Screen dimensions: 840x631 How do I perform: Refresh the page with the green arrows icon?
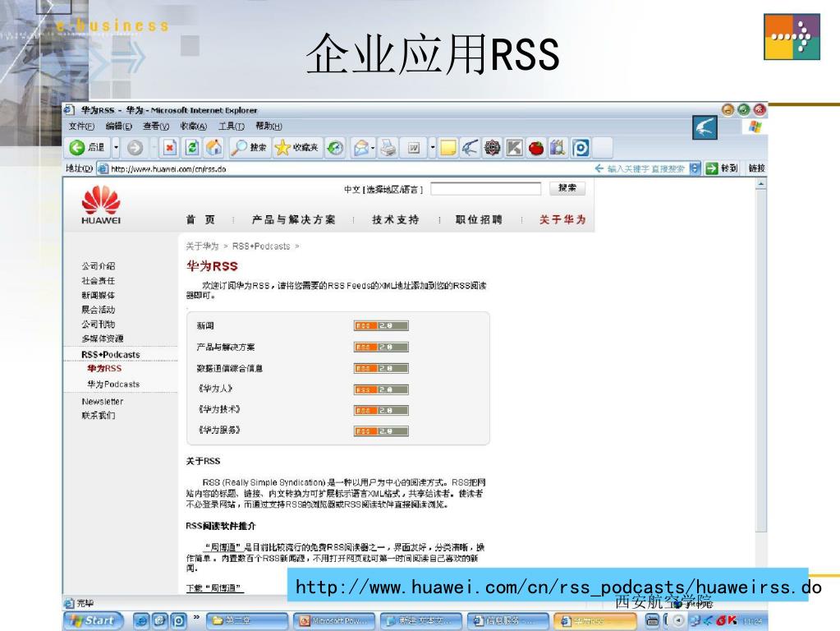coord(192,147)
